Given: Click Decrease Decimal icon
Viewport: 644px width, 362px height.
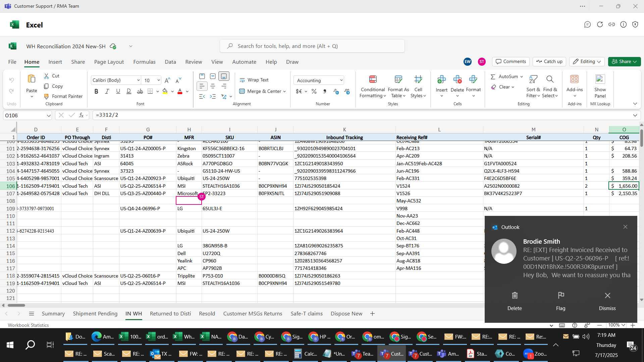Looking at the screenshot, I should coord(347,91).
